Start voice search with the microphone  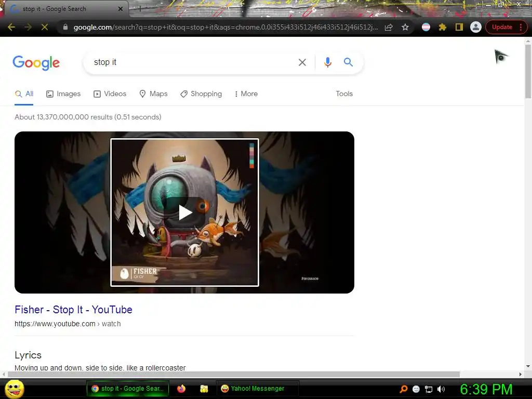click(327, 62)
